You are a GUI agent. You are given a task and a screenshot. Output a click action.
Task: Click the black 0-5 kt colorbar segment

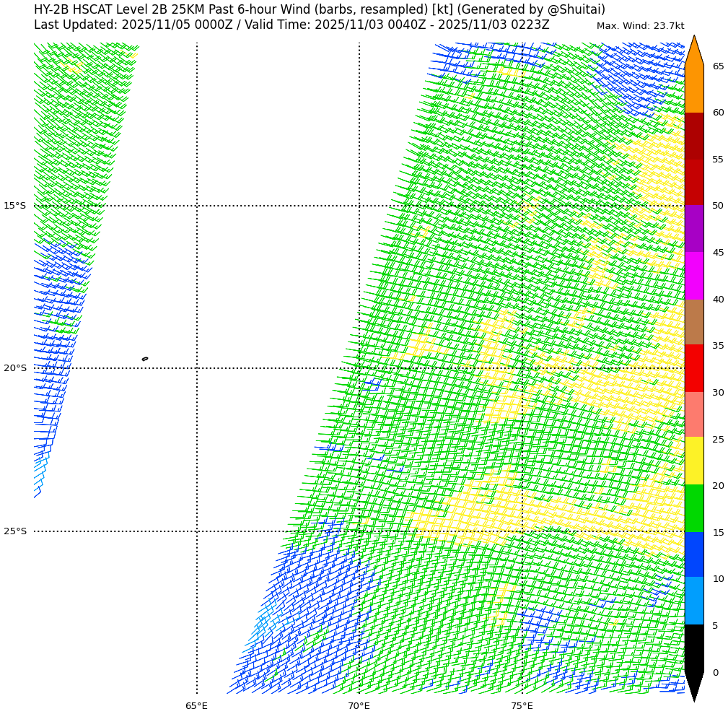tap(693, 648)
